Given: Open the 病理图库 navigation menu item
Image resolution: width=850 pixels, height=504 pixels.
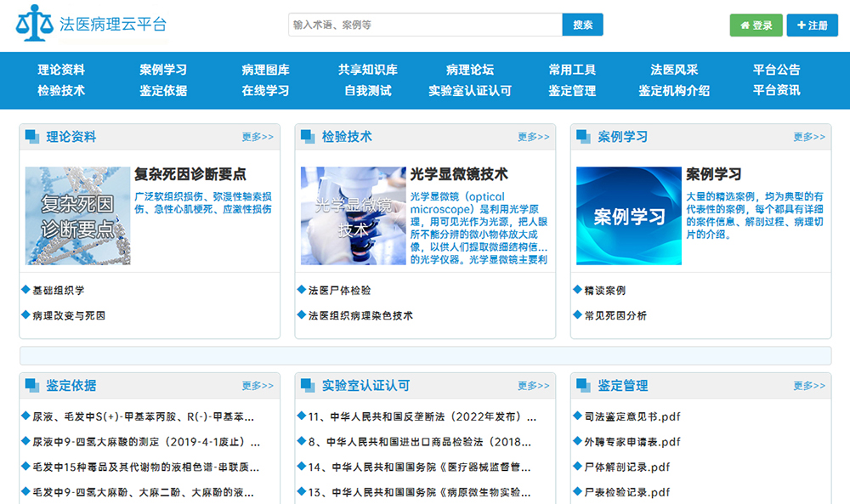Looking at the screenshot, I should tap(265, 70).
